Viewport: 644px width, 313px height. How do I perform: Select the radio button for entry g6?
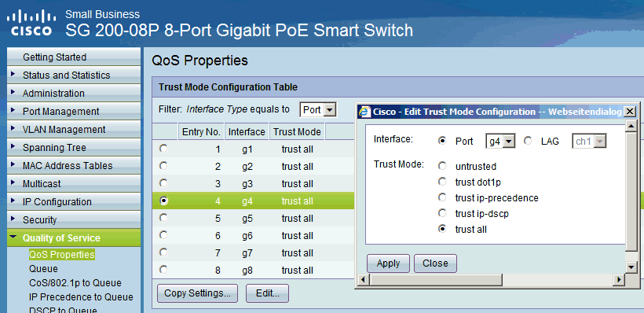click(163, 235)
